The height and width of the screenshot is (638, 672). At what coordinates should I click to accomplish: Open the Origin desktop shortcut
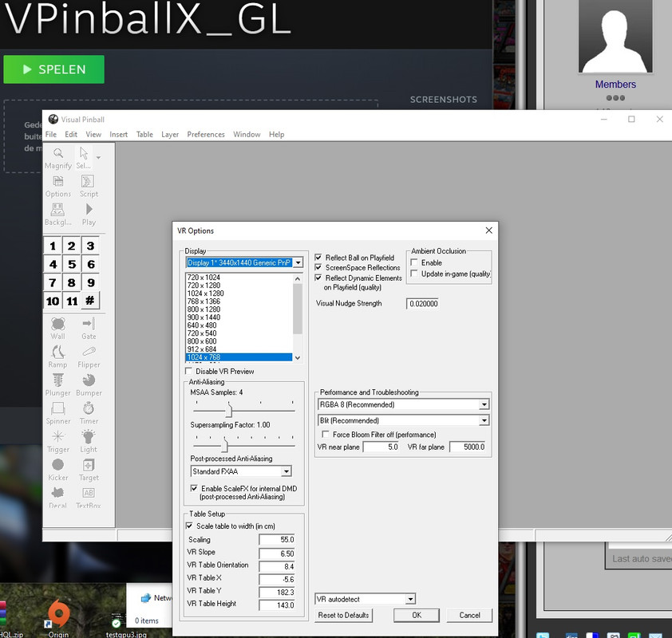pos(59,616)
